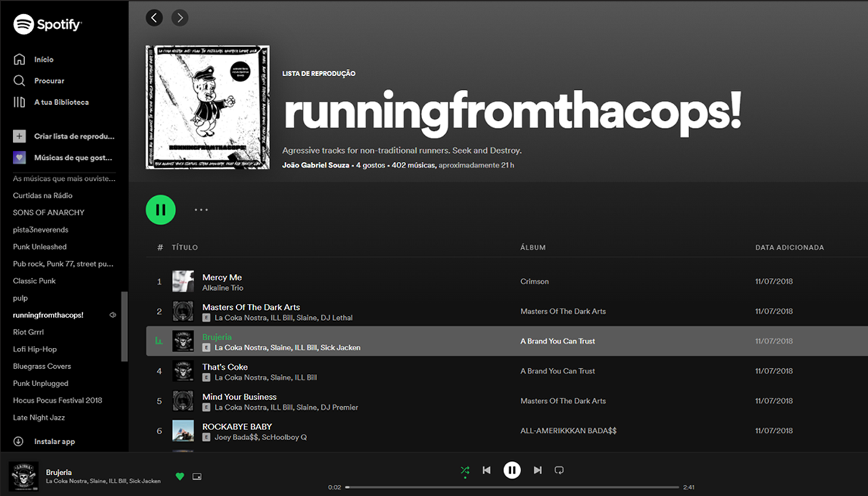Select Punk Unleashed playlist
The width and height of the screenshot is (868, 496).
(x=40, y=247)
